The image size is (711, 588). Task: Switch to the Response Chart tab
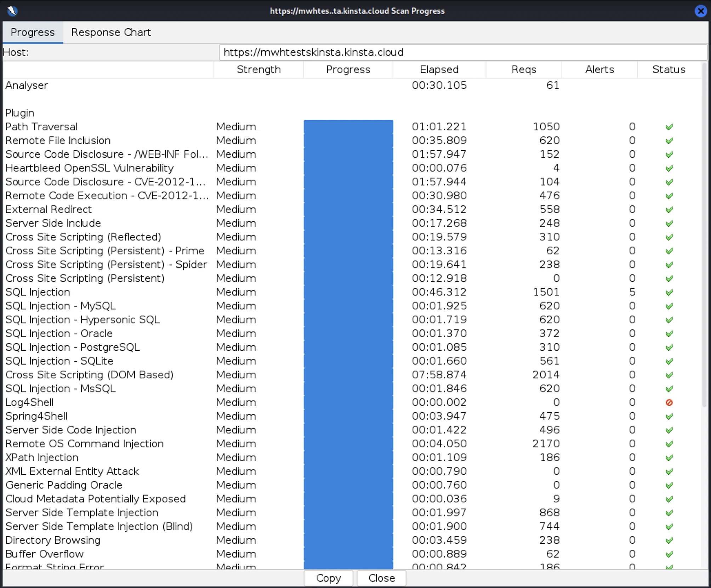111,32
